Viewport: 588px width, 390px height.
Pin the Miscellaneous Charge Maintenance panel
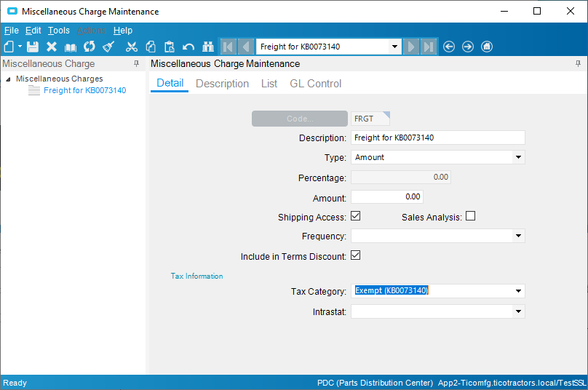tap(578, 64)
